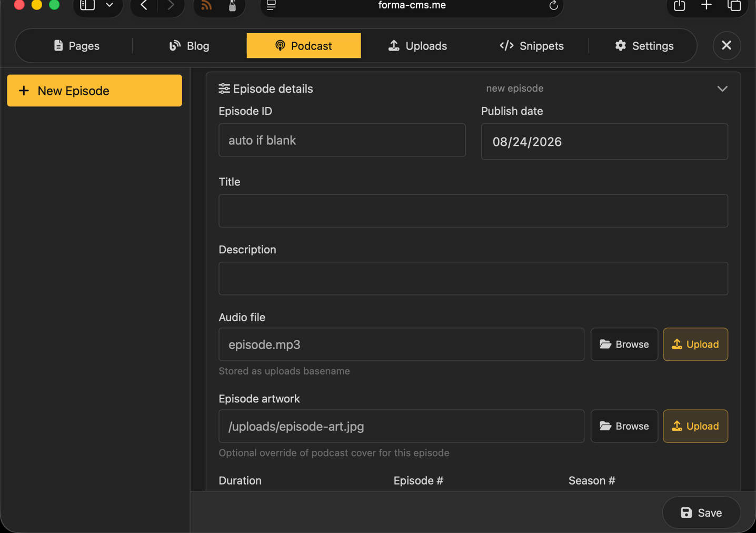756x533 pixels.
Task: Upload Episode artwork image
Action: point(695,426)
